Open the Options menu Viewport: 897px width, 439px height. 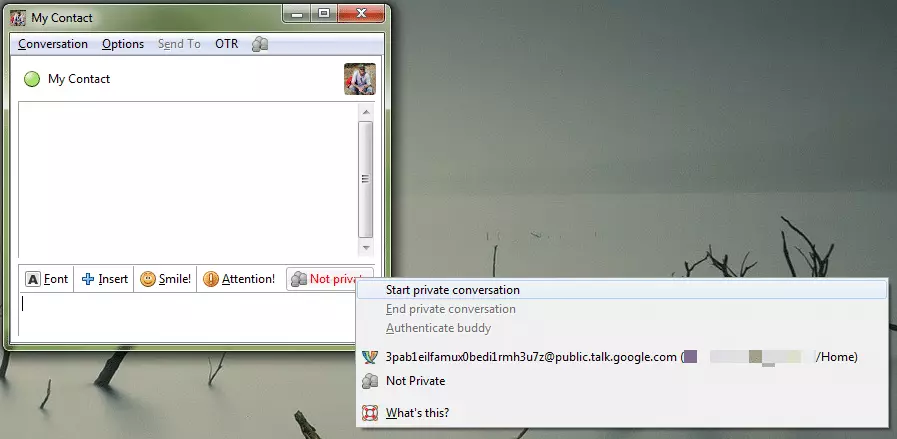point(123,44)
